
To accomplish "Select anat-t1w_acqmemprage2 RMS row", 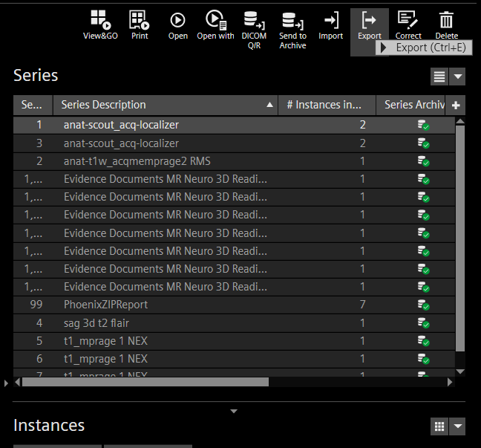I will pyautogui.click(x=234, y=161).
